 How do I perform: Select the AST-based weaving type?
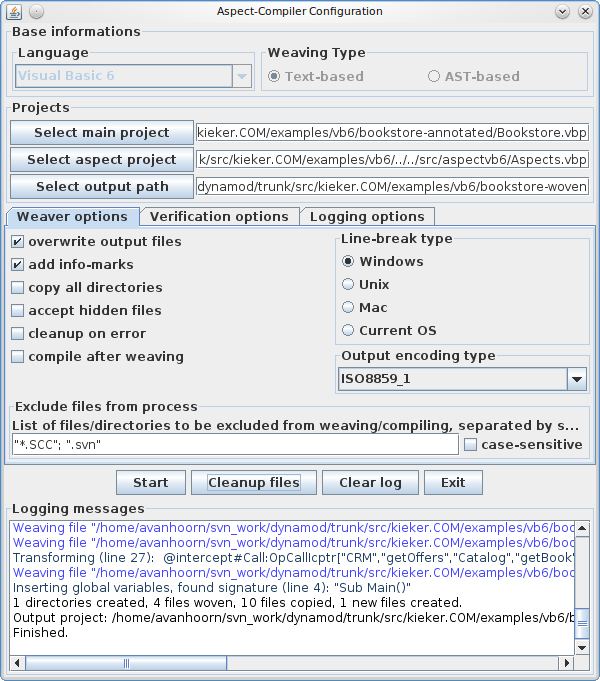pyautogui.click(x=474, y=76)
